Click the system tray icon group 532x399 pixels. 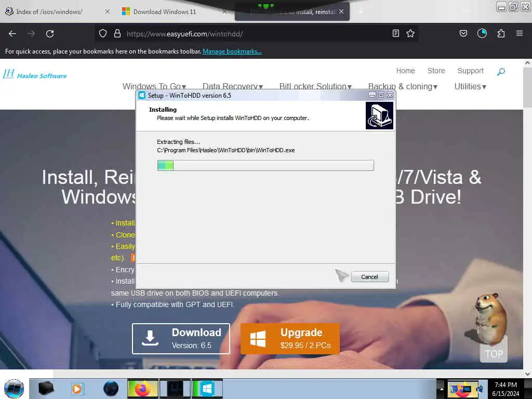[x=467, y=389]
